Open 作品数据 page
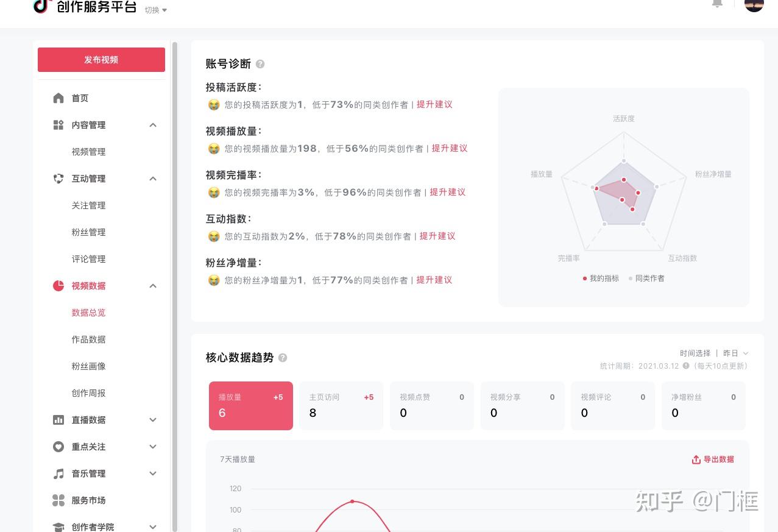The image size is (778, 532). 88,339
